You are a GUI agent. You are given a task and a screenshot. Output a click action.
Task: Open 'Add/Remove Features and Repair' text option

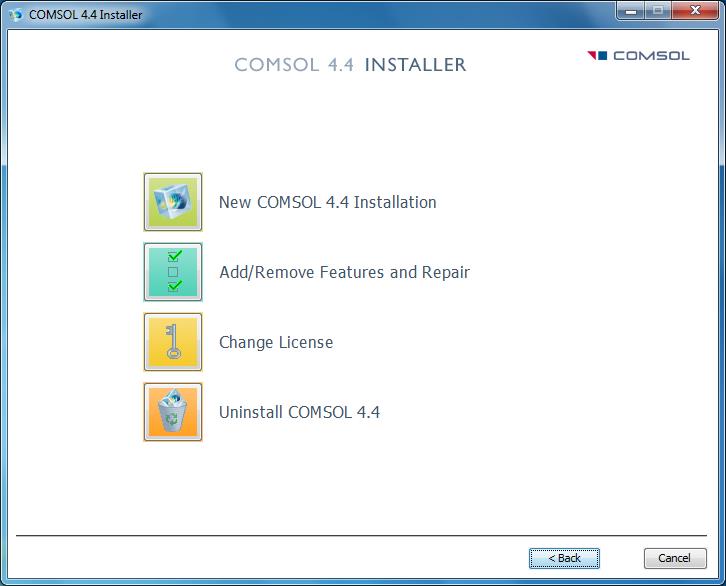coord(344,272)
